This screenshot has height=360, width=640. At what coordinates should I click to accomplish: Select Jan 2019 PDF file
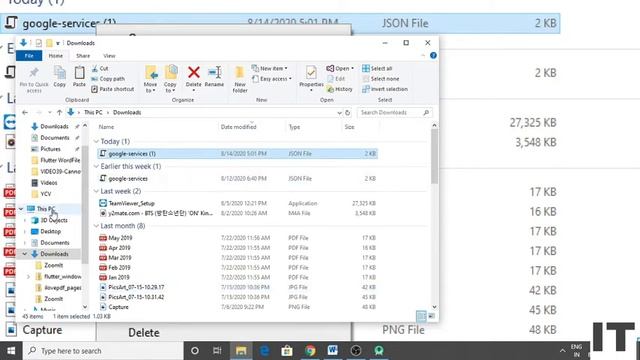coord(237,277)
